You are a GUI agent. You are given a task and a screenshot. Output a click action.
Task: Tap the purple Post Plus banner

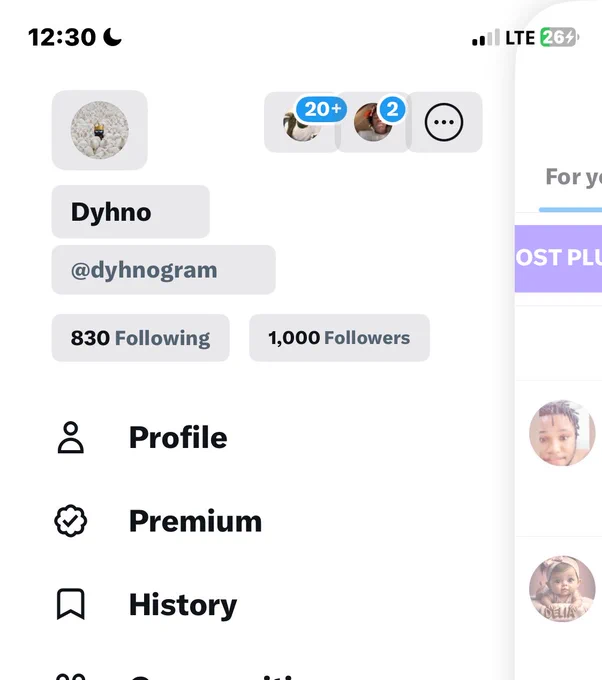coord(558,258)
